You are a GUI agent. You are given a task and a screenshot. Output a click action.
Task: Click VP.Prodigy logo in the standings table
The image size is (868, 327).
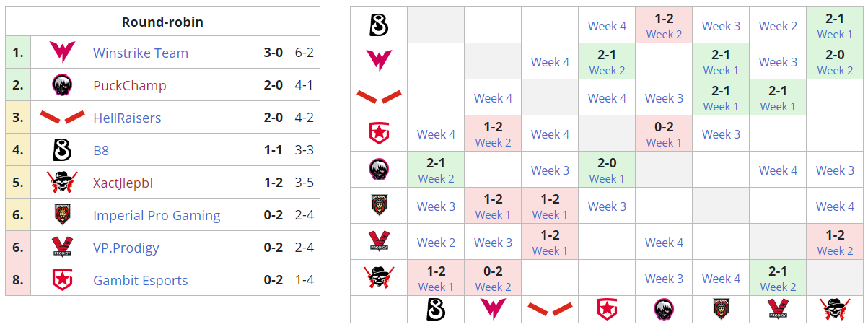62,248
